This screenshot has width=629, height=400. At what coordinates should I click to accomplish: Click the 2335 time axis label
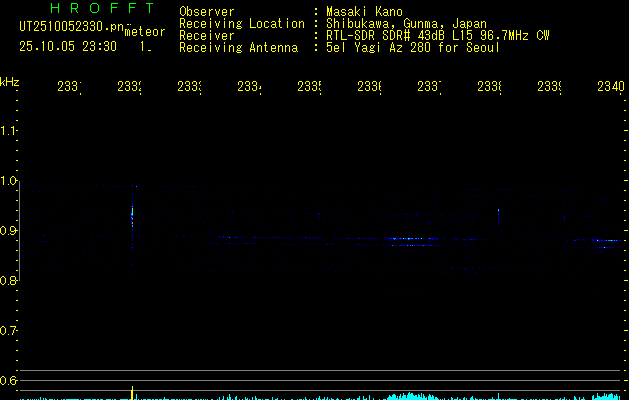coord(309,87)
